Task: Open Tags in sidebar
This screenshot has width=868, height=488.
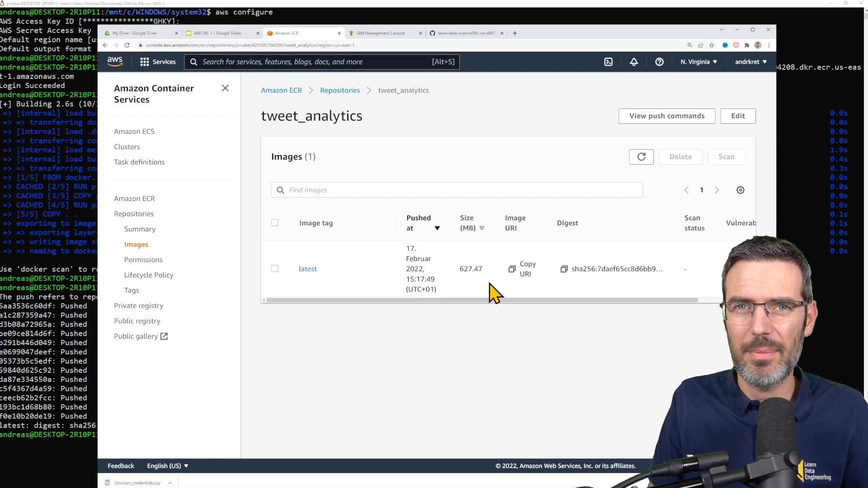Action: tap(132, 290)
